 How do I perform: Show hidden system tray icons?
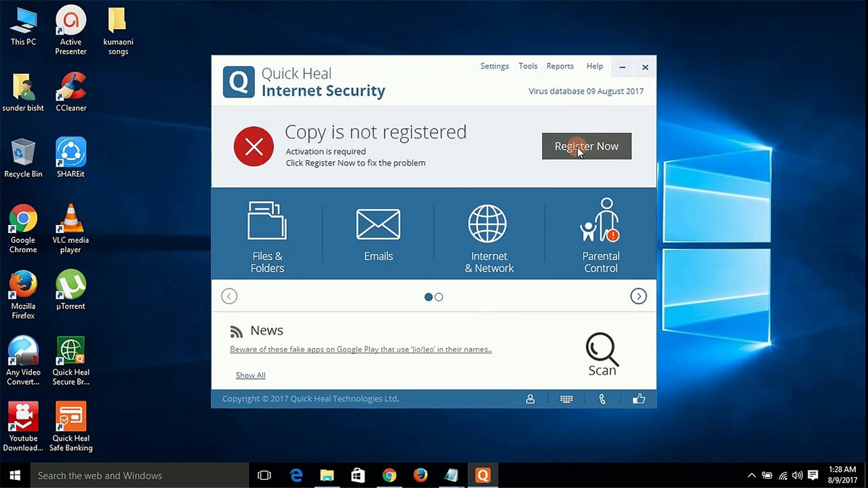751,476
